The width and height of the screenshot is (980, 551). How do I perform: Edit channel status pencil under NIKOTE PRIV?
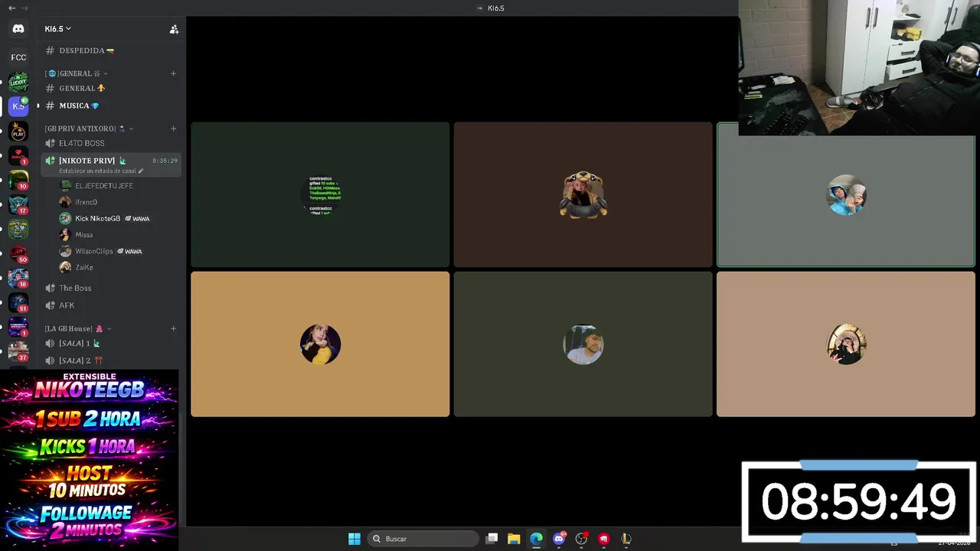(x=140, y=171)
